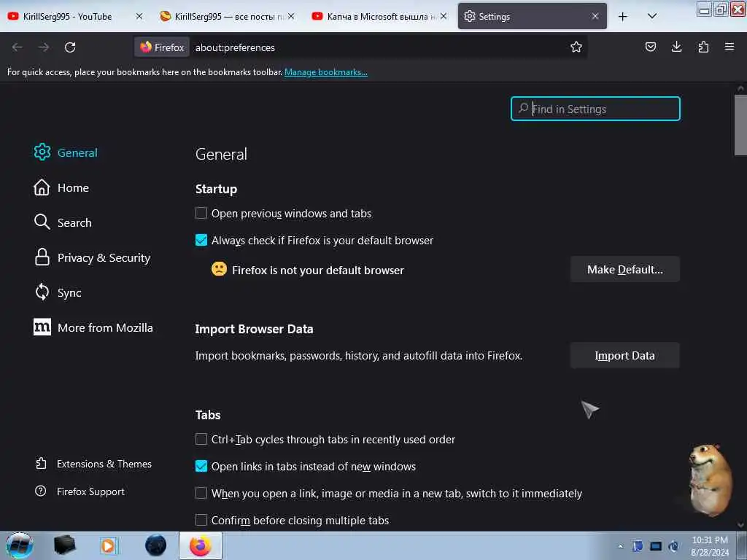Expand the list all tabs chevron

[x=652, y=16]
